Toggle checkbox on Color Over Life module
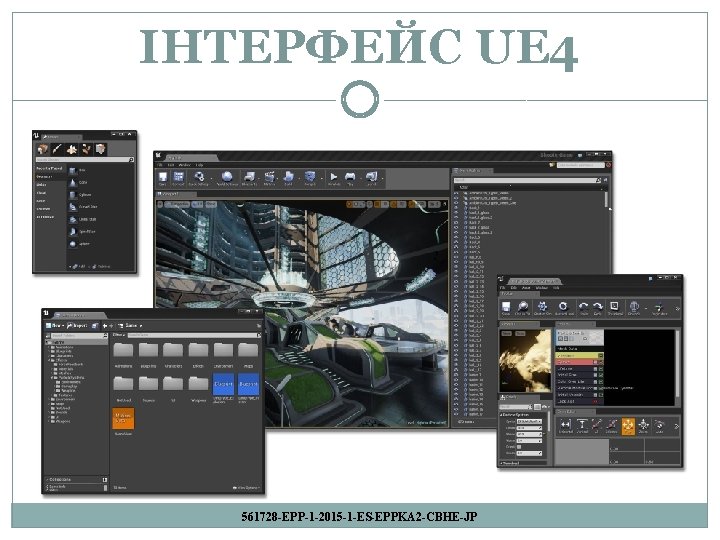The height and width of the screenshot is (540, 720). pos(601,382)
